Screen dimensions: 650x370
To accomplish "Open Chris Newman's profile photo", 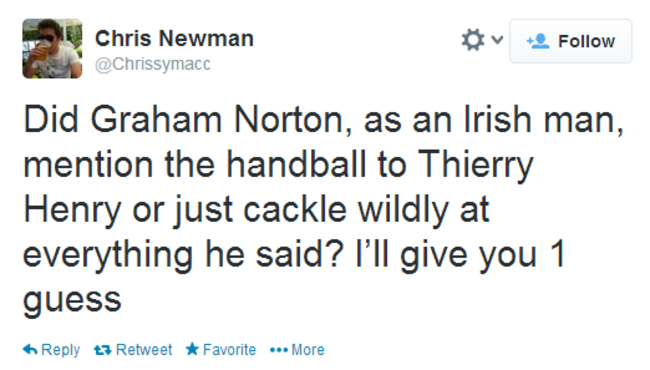I will pyautogui.click(x=52, y=48).
